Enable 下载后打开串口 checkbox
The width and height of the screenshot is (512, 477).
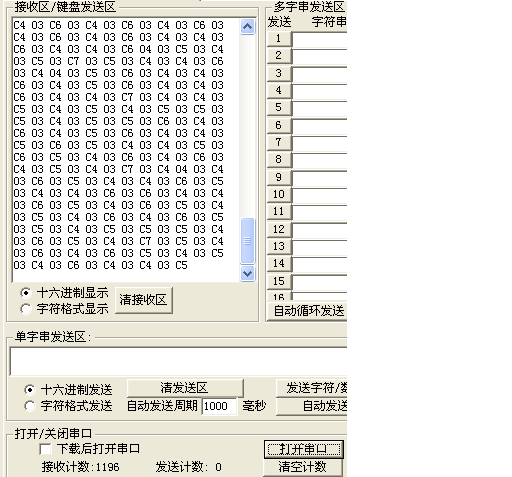point(45,449)
